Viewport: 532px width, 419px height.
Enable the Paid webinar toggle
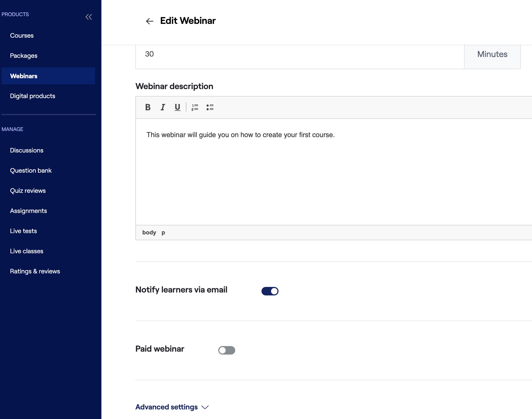click(x=226, y=350)
